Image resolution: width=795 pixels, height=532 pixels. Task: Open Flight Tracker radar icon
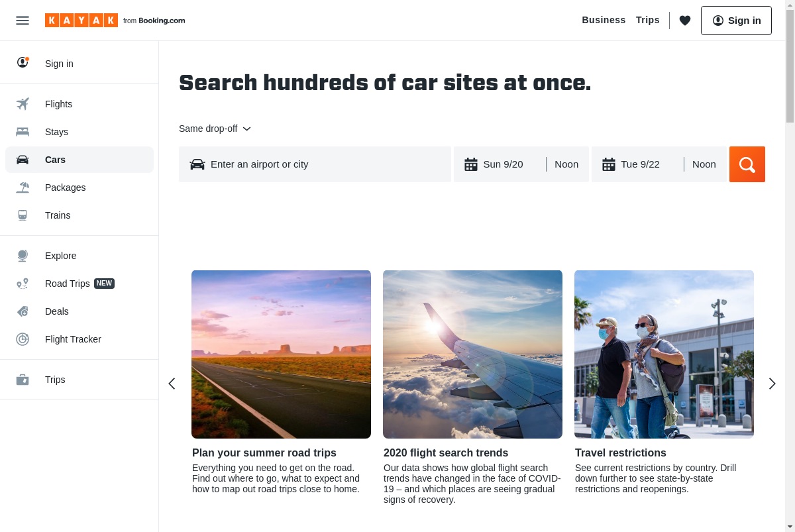pos(23,339)
